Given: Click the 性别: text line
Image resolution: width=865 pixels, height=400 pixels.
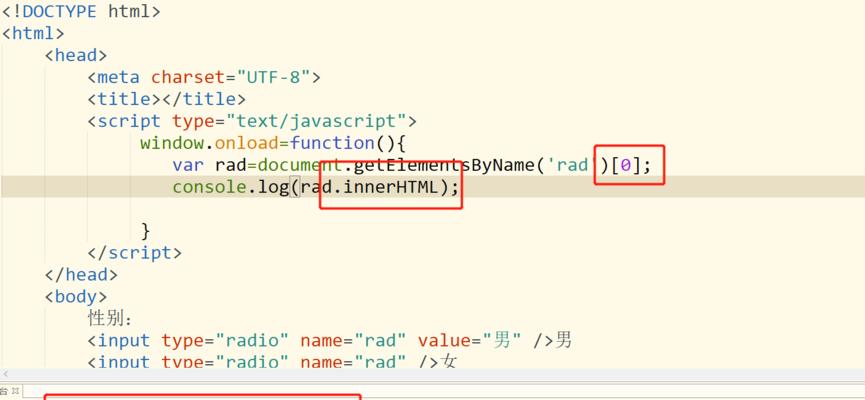Looking at the screenshot, I should (x=110, y=318).
